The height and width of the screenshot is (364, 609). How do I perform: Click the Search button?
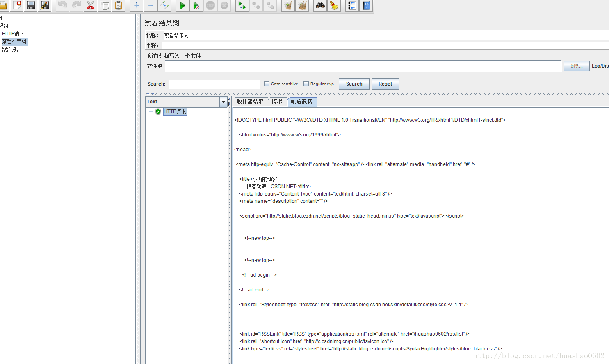tap(354, 84)
